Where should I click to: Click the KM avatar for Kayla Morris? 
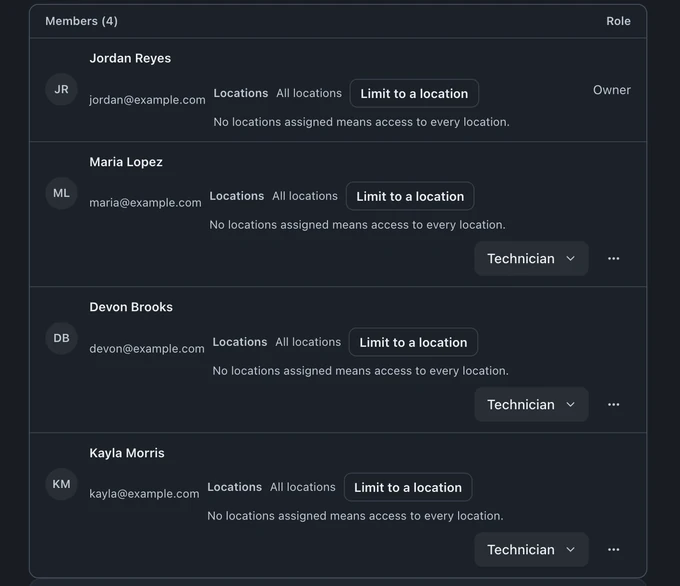pyautogui.click(x=62, y=484)
